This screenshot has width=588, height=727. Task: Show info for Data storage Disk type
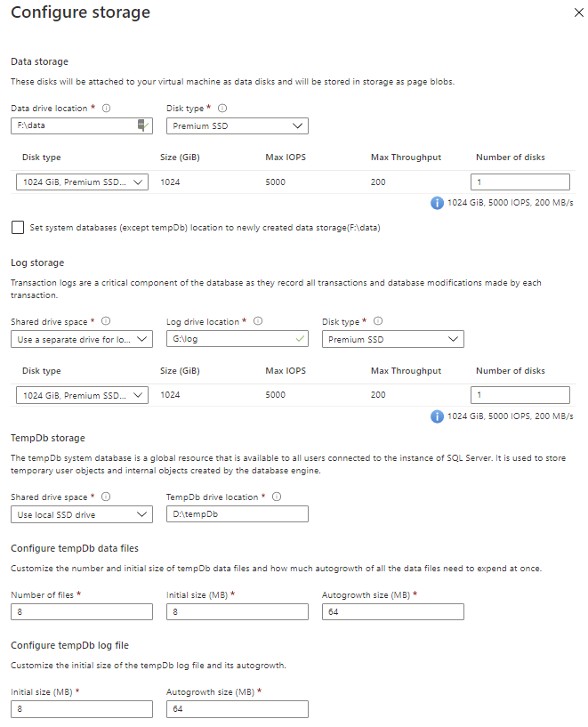222,108
